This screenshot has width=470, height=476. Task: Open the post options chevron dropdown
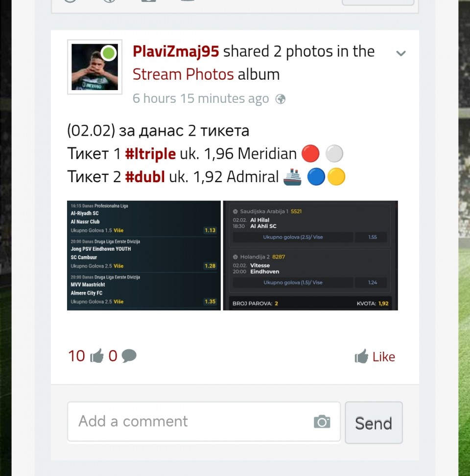[401, 53]
